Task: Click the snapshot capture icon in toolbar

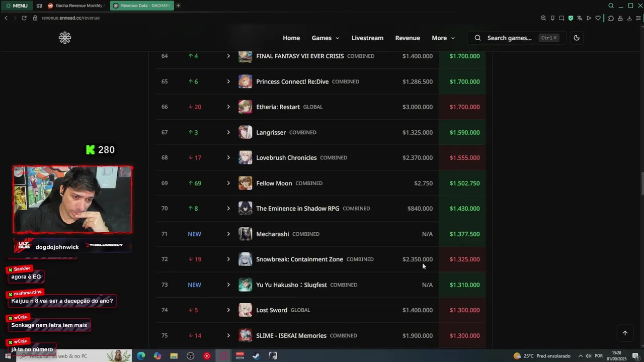Action: 561,18
